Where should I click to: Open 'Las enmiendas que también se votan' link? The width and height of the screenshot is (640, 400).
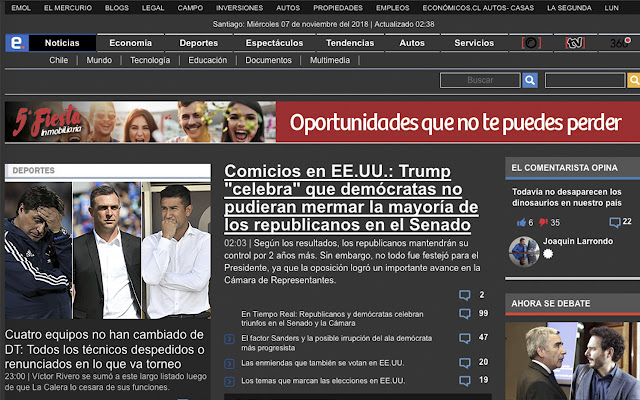tap(323, 363)
